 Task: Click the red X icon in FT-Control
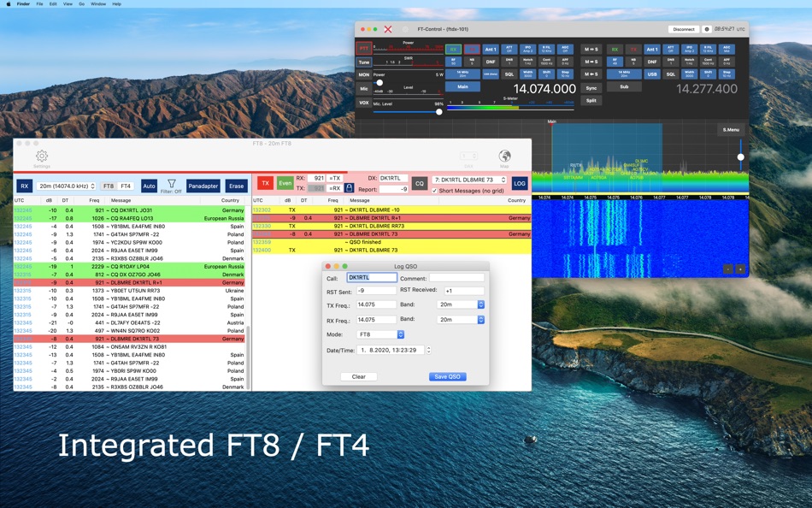pos(388,30)
